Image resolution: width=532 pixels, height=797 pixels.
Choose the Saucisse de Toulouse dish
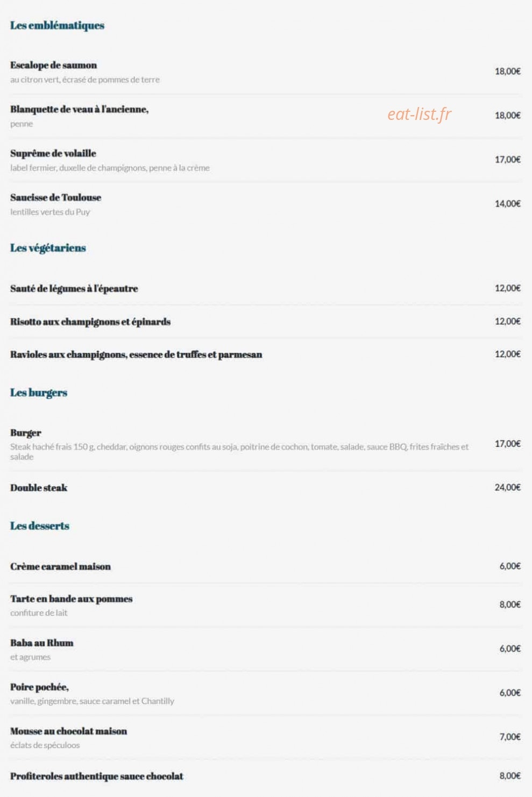(55, 197)
